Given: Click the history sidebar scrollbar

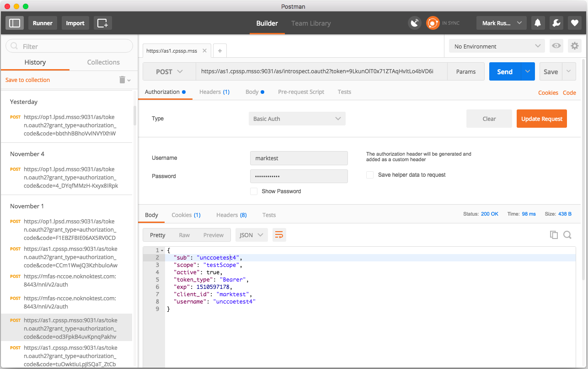Looking at the screenshot, I should coord(135,115).
